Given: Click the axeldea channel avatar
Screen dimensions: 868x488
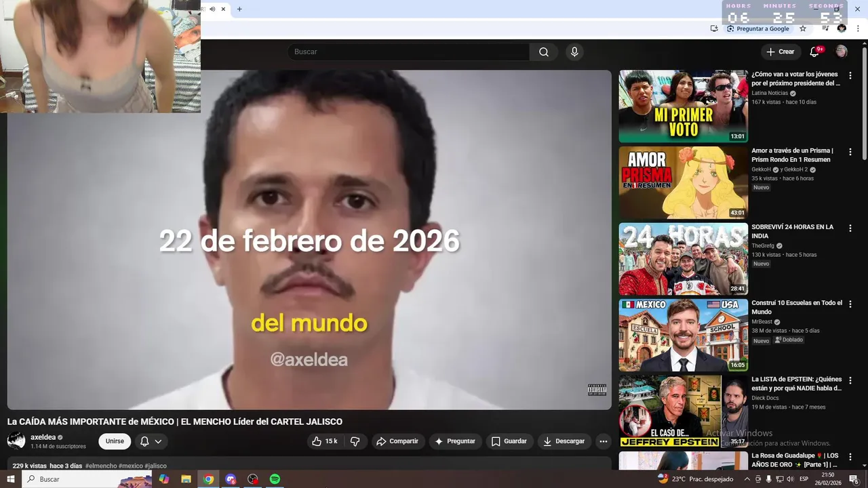Looking at the screenshot, I should (x=16, y=441).
